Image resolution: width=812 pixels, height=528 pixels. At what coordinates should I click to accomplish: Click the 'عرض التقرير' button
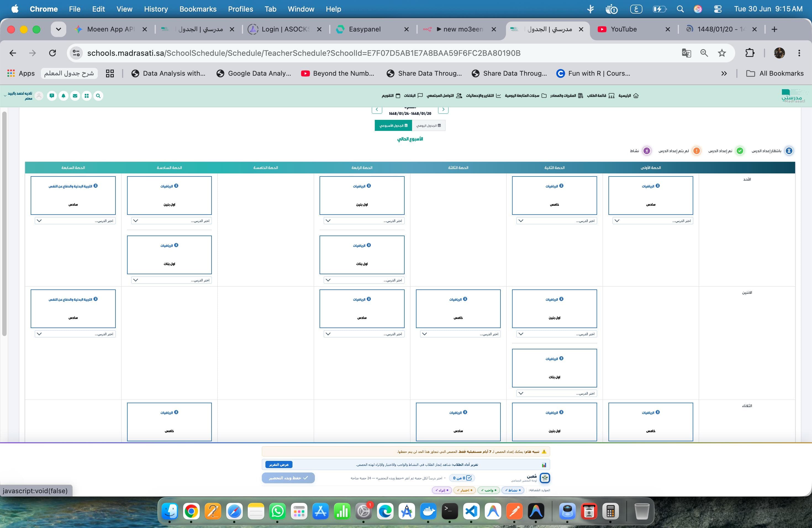(279, 464)
